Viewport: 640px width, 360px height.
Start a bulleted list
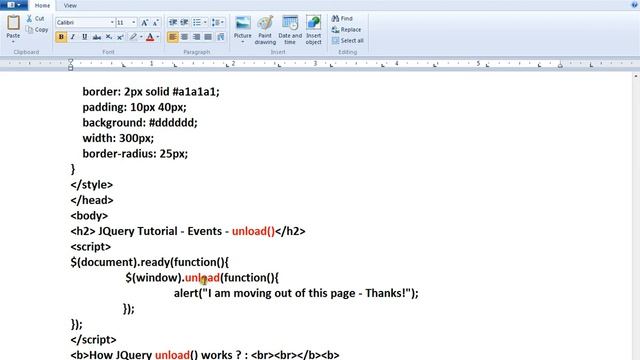[x=197, y=22]
